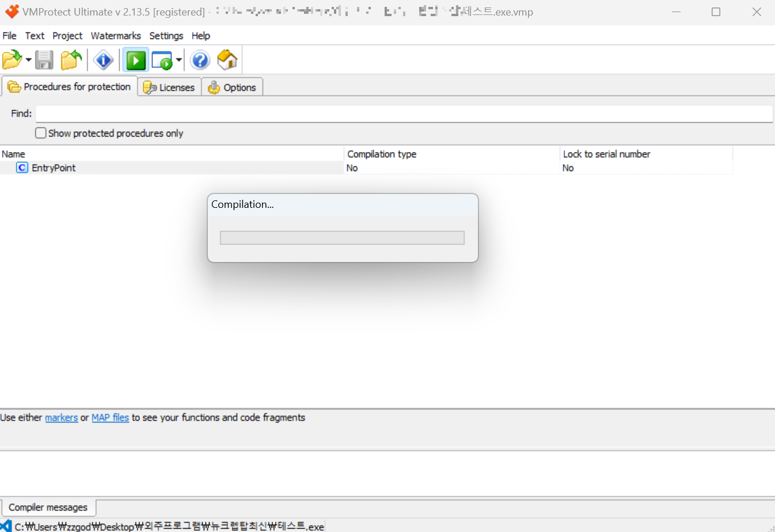Click the Home page house icon
Image resolution: width=775 pixels, height=532 pixels.
[227, 60]
